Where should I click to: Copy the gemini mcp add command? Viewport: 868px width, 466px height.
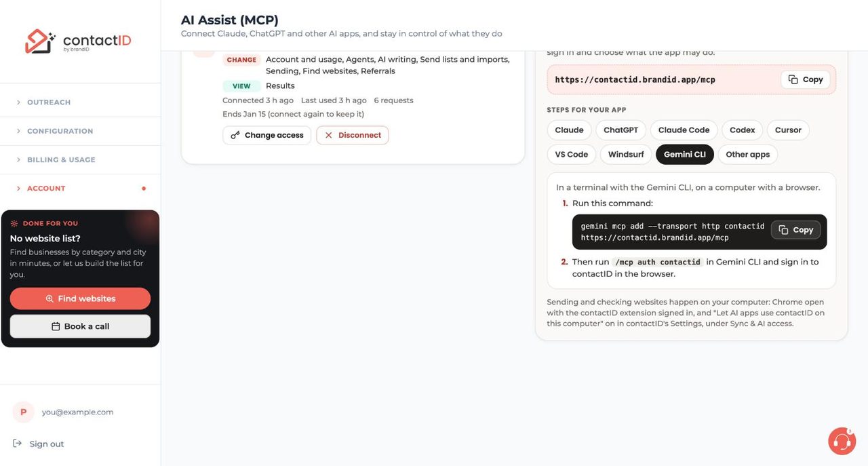pos(795,230)
